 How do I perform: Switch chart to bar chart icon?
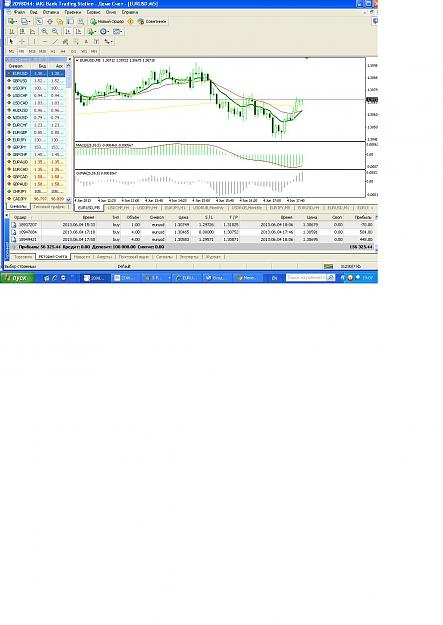click(x=12, y=31)
